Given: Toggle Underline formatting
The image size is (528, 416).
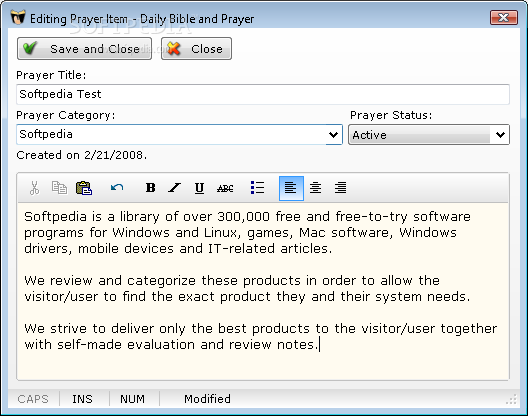Looking at the screenshot, I should tap(199, 188).
